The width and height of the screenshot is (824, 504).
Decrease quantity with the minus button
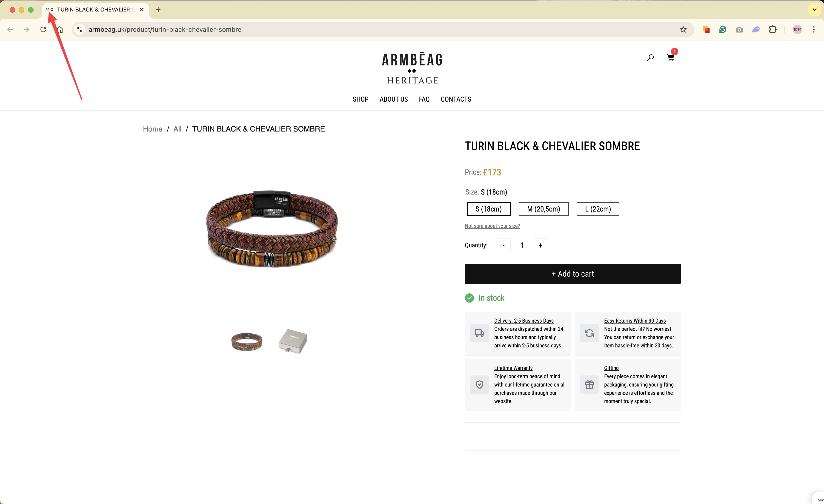point(503,246)
